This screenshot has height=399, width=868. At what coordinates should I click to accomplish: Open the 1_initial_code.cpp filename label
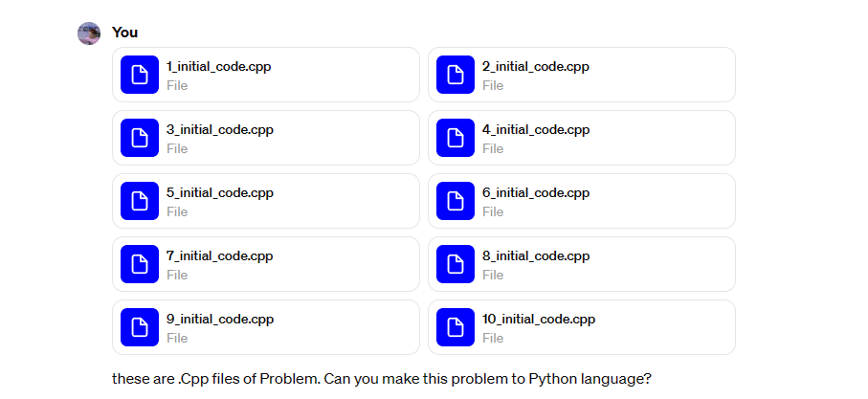pyautogui.click(x=218, y=66)
